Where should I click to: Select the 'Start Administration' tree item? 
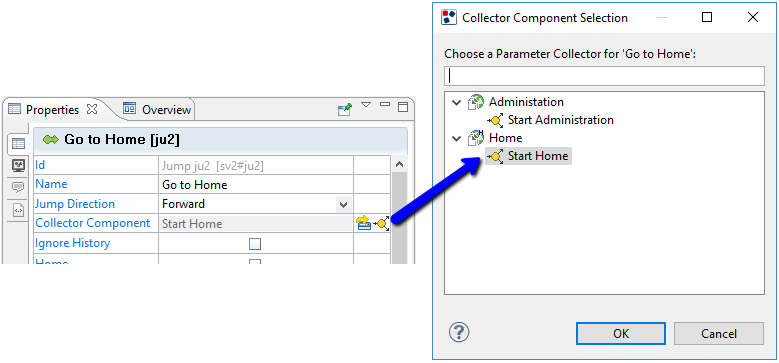(561, 120)
